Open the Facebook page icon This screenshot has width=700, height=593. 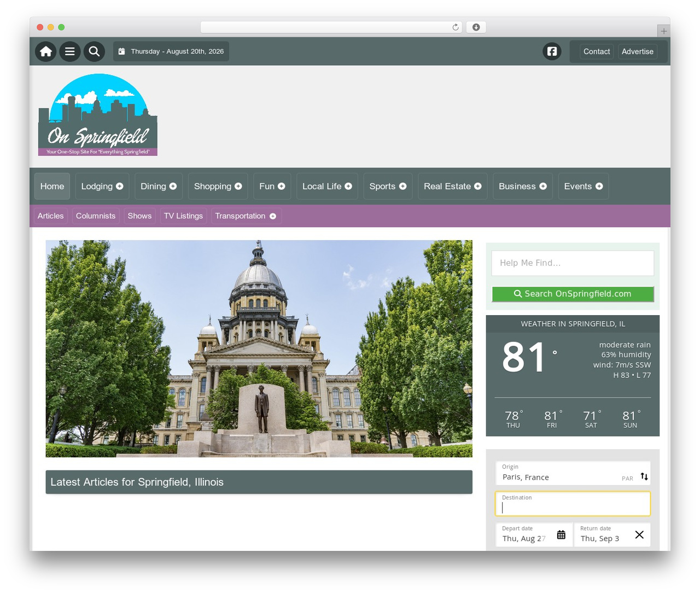point(552,51)
